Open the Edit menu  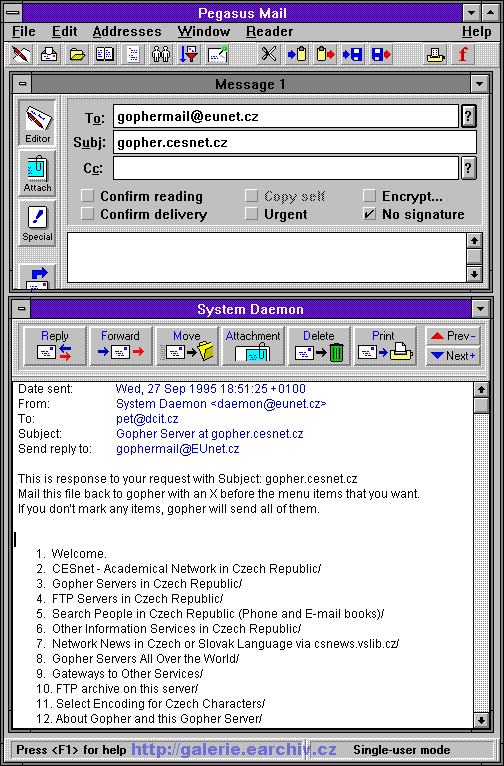64,32
